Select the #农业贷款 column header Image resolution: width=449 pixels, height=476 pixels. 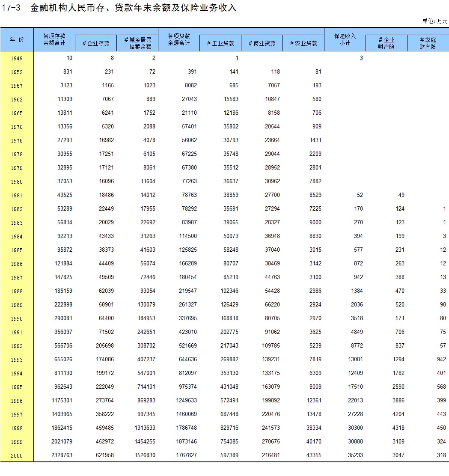point(303,43)
